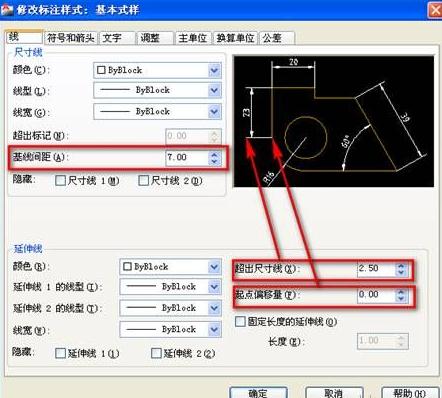Image resolution: width=442 pixels, height=398 pixels.
Task: Go to the 主单位 tab
Action: pos(193,38)
